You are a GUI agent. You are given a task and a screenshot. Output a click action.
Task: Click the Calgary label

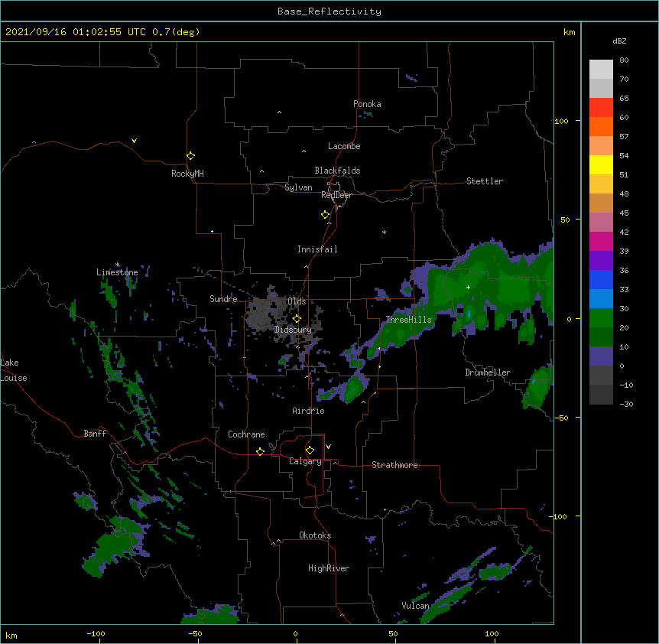click(305, 461)
